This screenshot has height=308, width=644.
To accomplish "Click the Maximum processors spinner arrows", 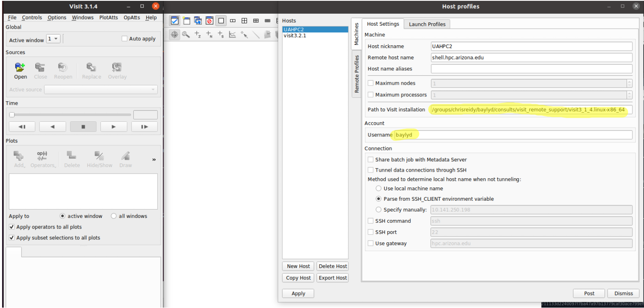I will coord(629,95).
